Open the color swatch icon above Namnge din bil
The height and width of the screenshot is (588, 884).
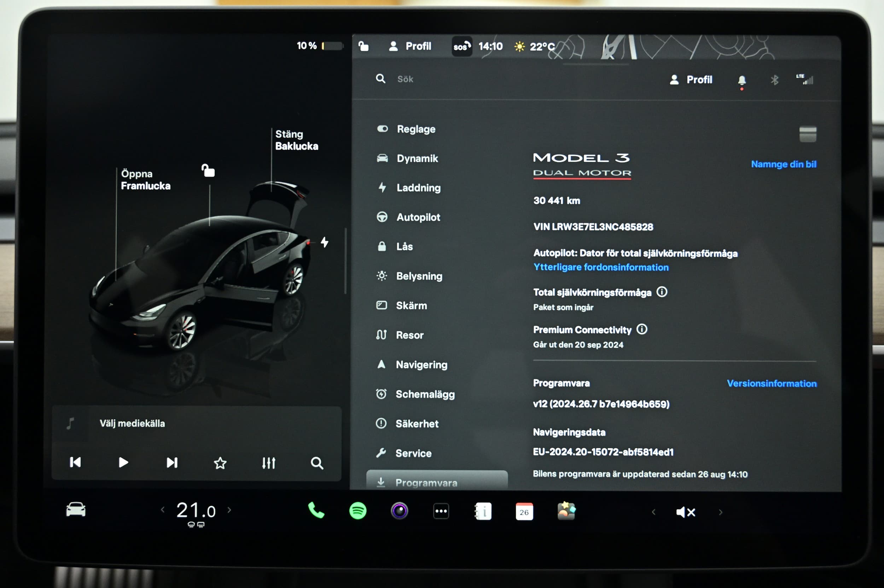point(808,134)
